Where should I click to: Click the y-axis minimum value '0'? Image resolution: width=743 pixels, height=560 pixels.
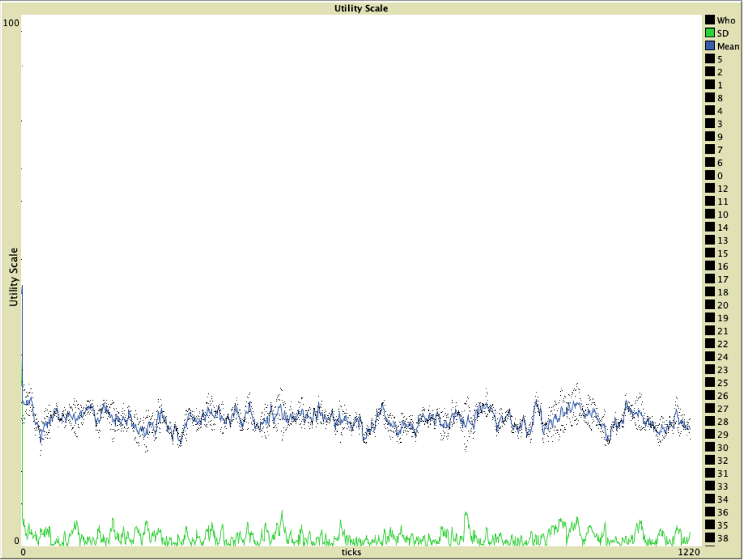coord(16,541)
